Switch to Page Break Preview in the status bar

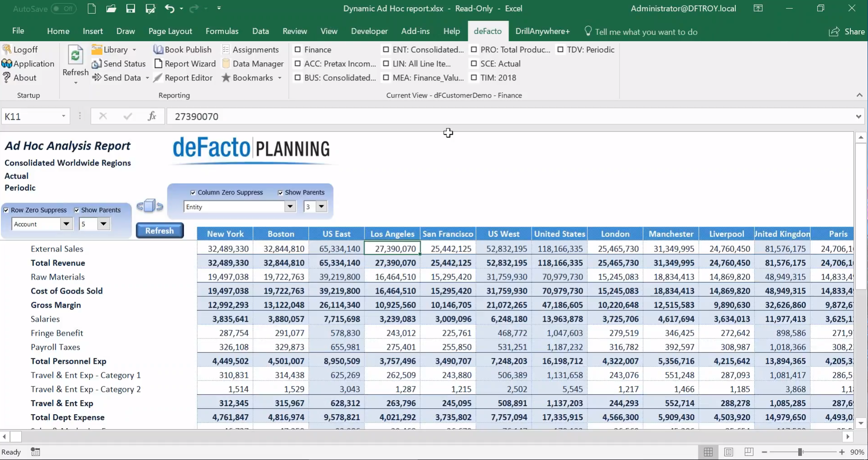pos(749,452)
